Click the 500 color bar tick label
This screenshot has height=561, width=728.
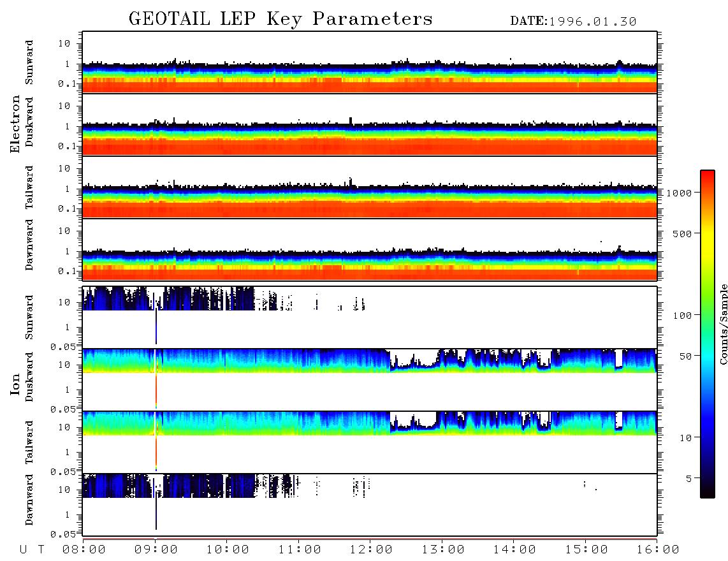point(682,233)
